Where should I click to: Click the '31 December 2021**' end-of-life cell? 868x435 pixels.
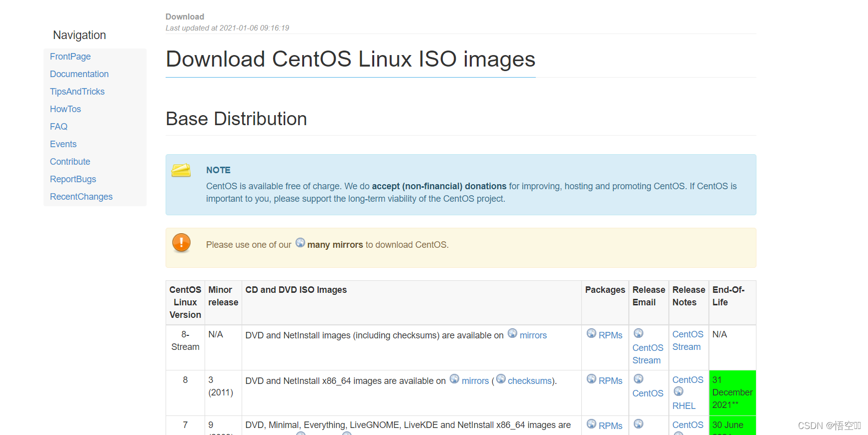pyautogui.click(x=732, y=393)
